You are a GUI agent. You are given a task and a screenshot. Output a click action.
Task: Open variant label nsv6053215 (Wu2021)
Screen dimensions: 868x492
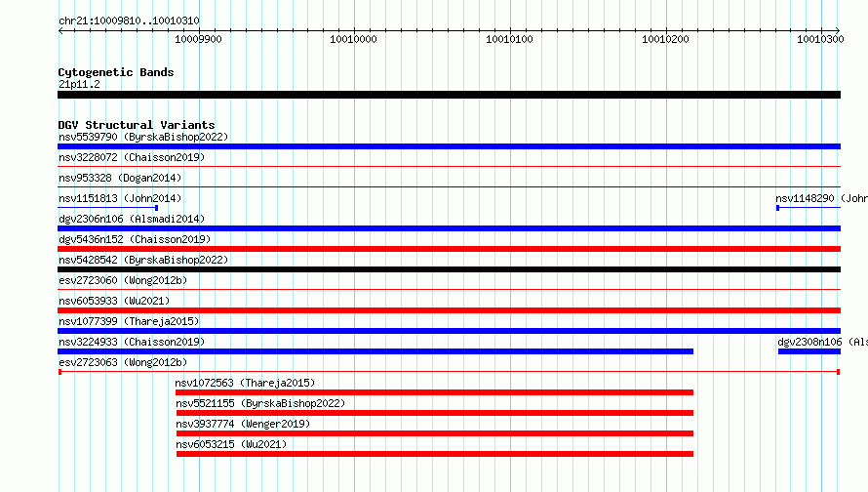pos(231,444)
